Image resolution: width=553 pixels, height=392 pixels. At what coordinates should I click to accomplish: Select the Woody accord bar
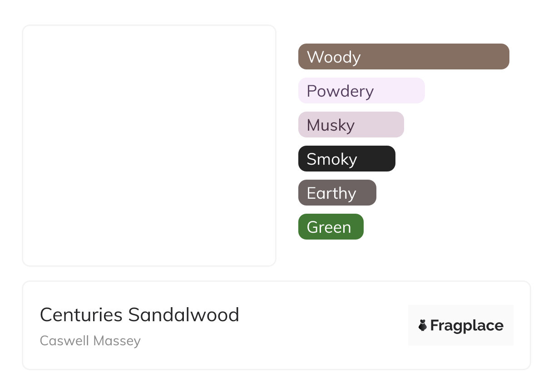point(403,57)
